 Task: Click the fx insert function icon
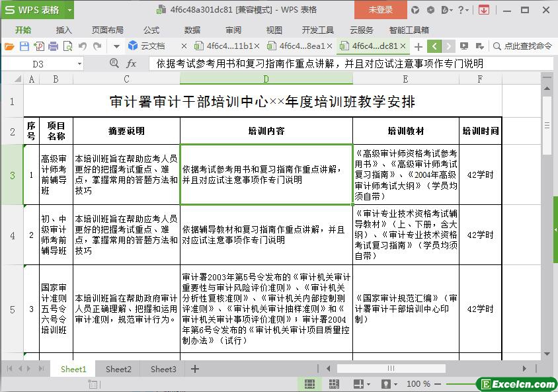[131, 63]
